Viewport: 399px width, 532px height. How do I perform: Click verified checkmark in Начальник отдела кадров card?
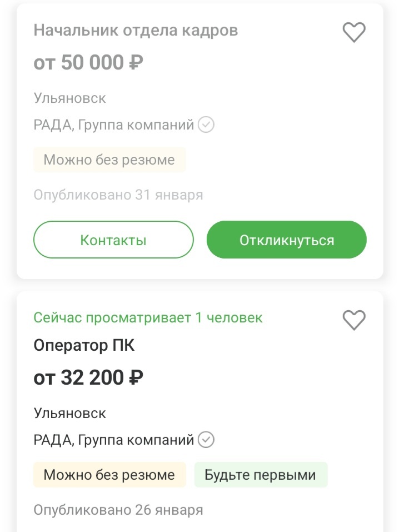206,125
